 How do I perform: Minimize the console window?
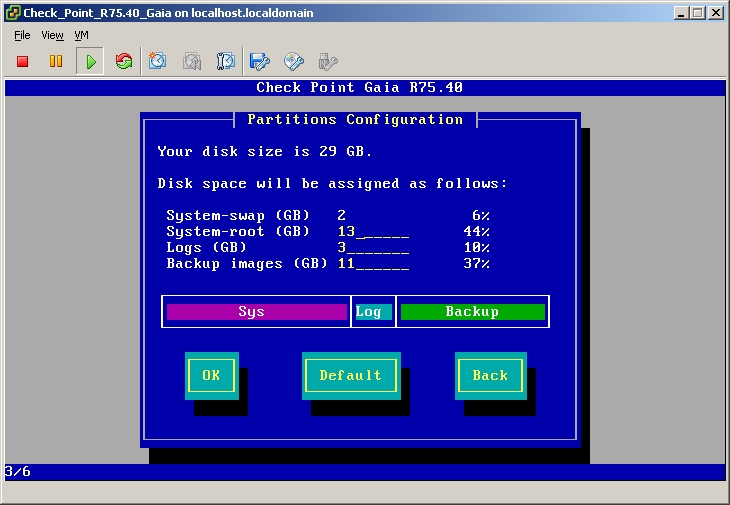(681, 13)
